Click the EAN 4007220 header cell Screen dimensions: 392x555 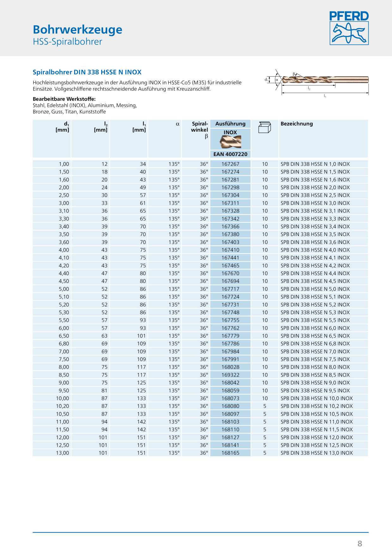coord(230,154)
